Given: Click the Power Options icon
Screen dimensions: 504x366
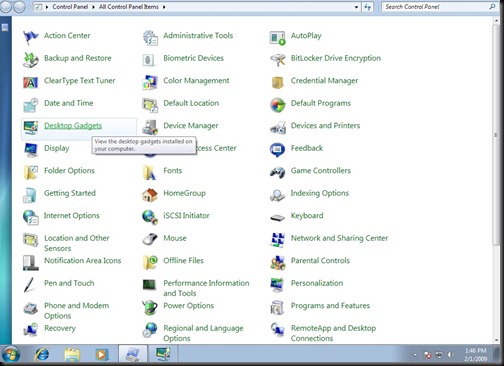Looking at the screenshot, I should coord(150,307).
